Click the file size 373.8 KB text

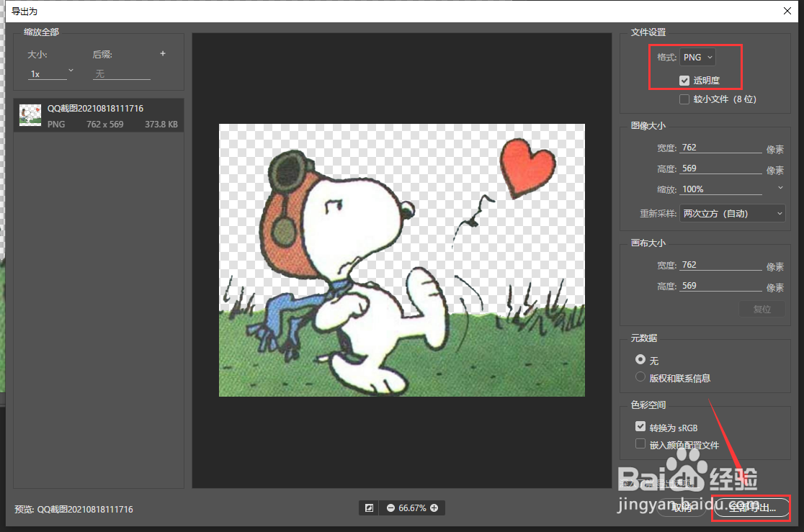tap(161, 124)
